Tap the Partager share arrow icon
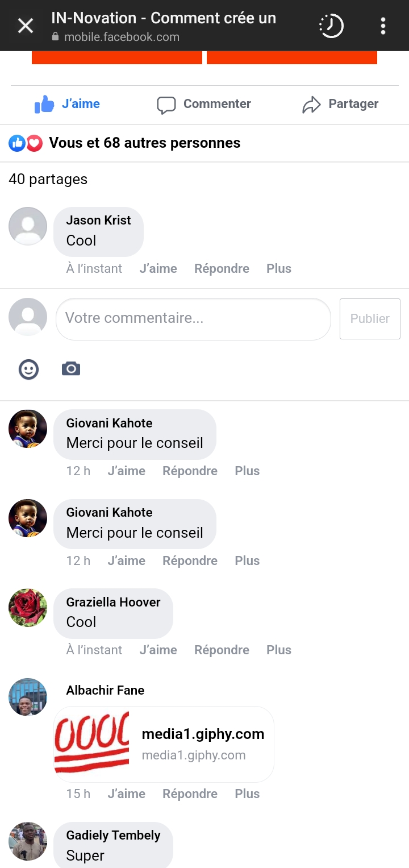This screenshot has height=868, width=409. pos(311,105)
